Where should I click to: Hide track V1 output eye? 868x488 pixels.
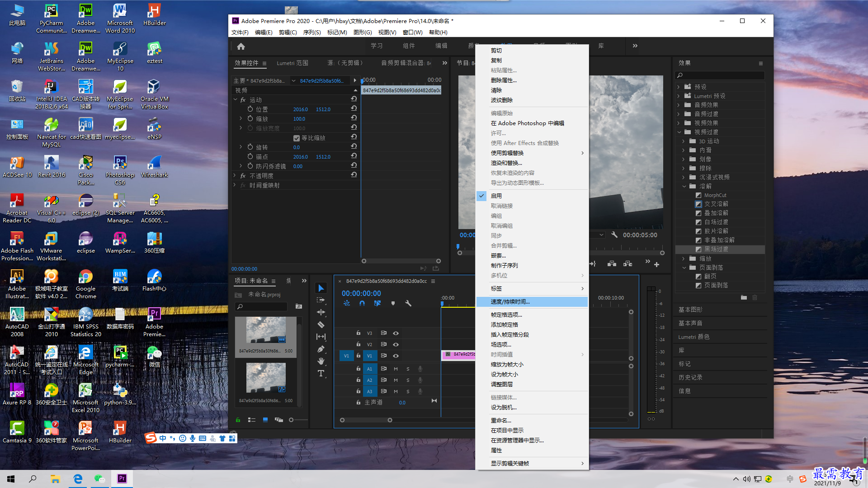(x=396, y=356)
